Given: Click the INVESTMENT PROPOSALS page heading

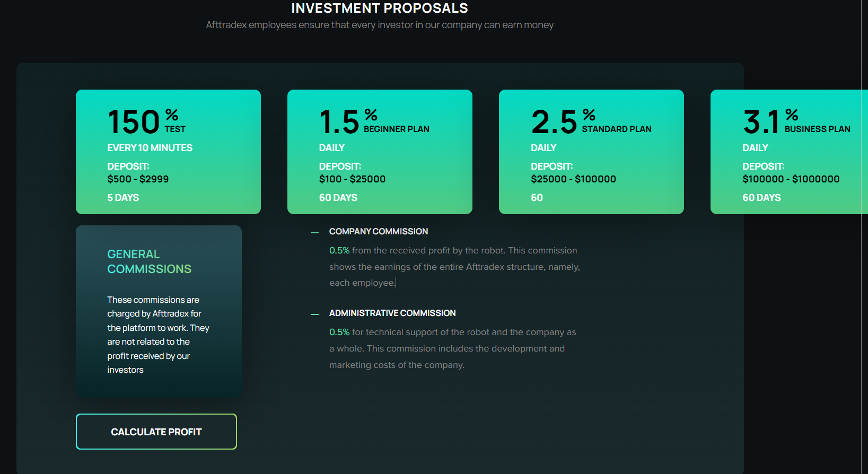Looking at the screenshot, I should tap(380, 8).
